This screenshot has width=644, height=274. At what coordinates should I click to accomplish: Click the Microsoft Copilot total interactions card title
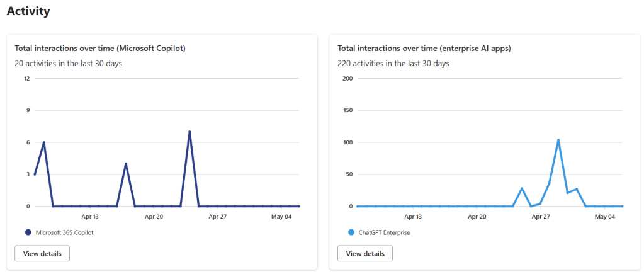click(x=99, y=48)
